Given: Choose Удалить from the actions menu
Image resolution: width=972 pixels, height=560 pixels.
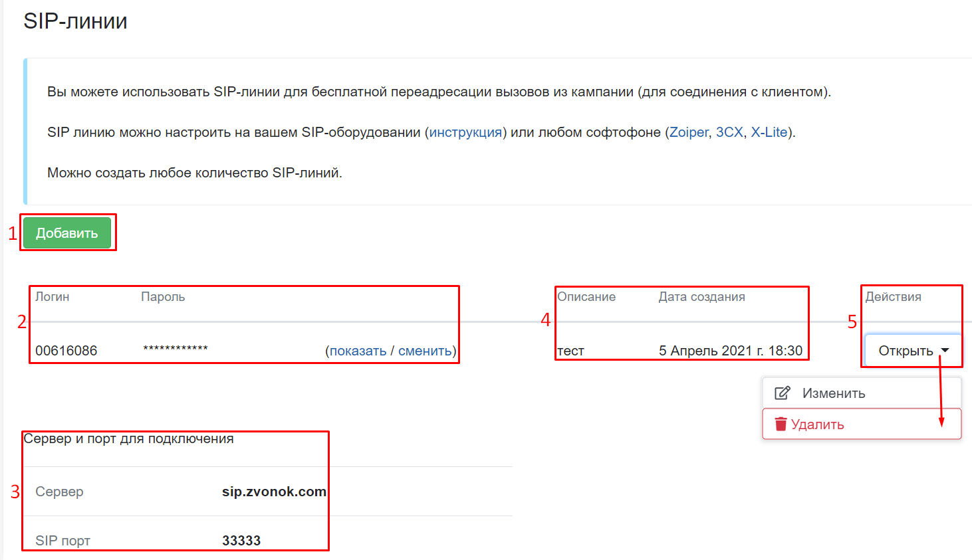Looking at the screenshot, I should coord(862,424).
